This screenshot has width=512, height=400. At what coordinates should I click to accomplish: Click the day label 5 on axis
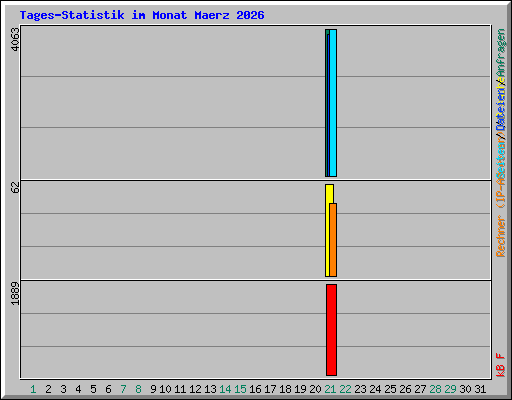pos(93,389)
